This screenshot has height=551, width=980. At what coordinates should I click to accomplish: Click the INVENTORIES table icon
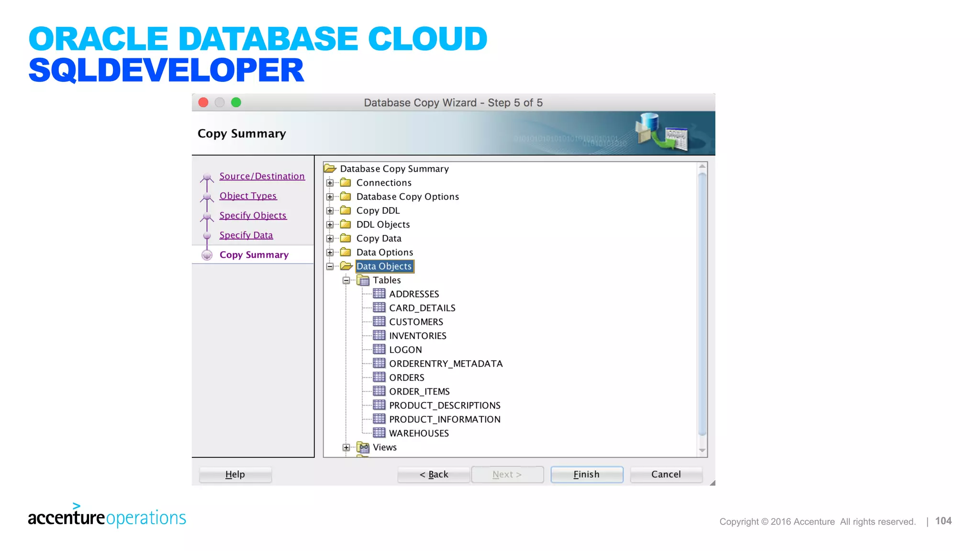coord(379,335)
